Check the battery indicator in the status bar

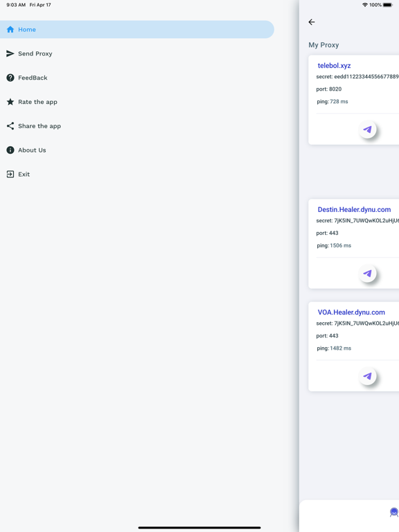click(x=387, y=5)
